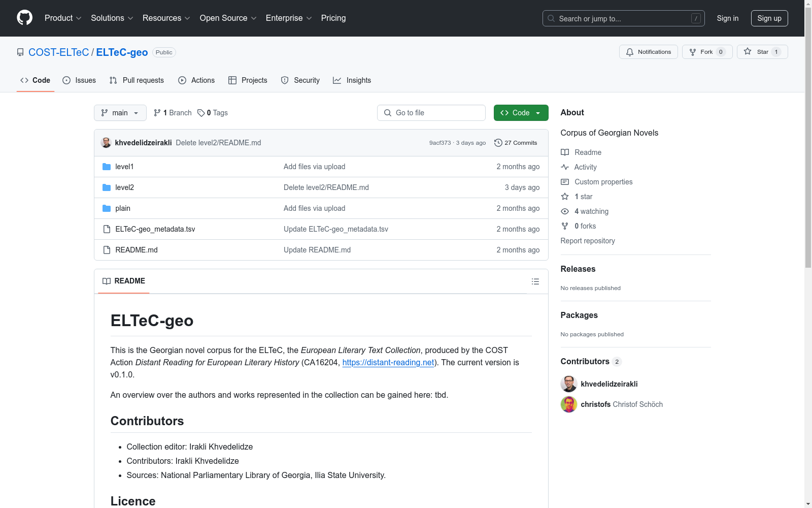Expand the Enterprise dropdown
This screenshot has height=508, width=812.
coord(289,18)
